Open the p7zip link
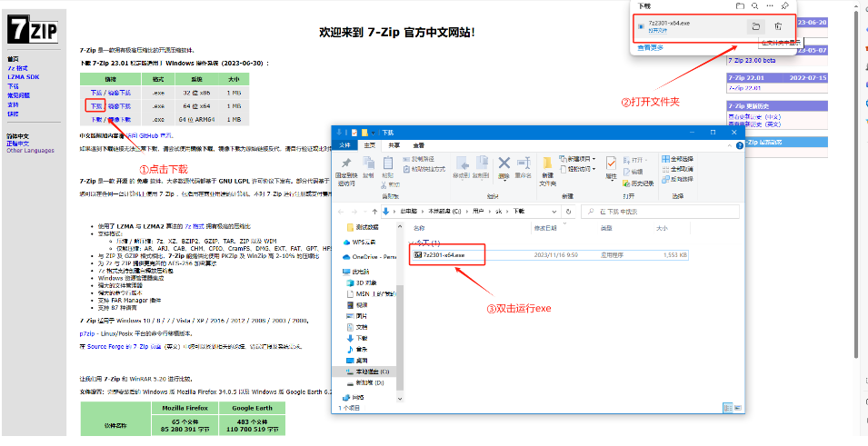The image size is (868, 446). (87, 333)
